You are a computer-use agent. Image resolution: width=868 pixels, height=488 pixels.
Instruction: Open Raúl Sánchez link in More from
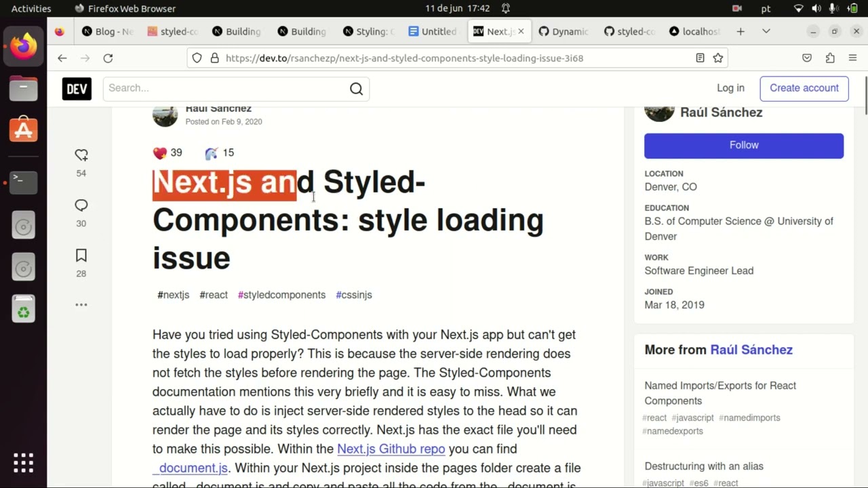(x=751, y=350)
